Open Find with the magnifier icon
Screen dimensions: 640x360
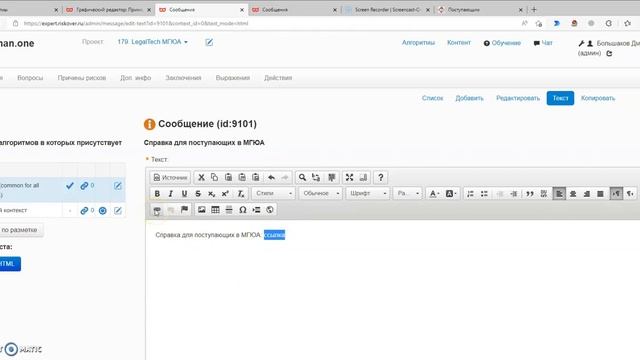tap(302, 178)
